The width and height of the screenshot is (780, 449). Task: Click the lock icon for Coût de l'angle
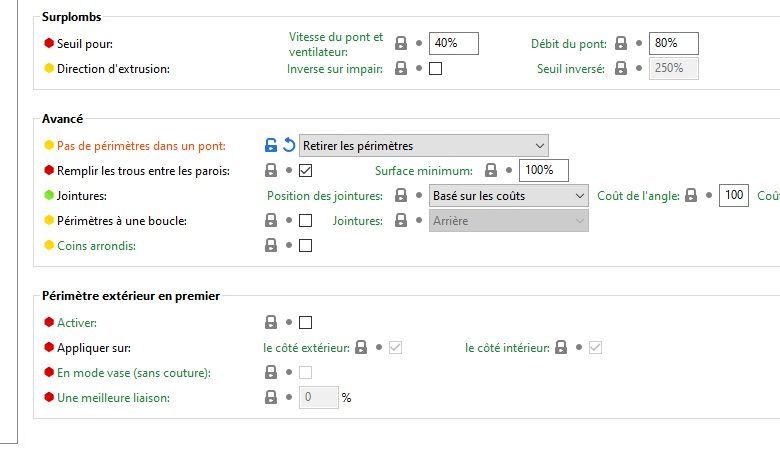(691, 195)
